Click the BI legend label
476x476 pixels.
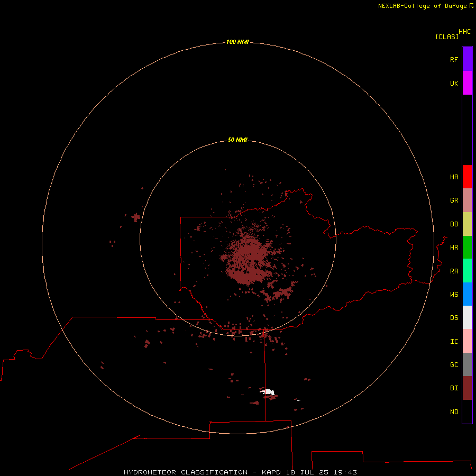click(x=454, y=388)
